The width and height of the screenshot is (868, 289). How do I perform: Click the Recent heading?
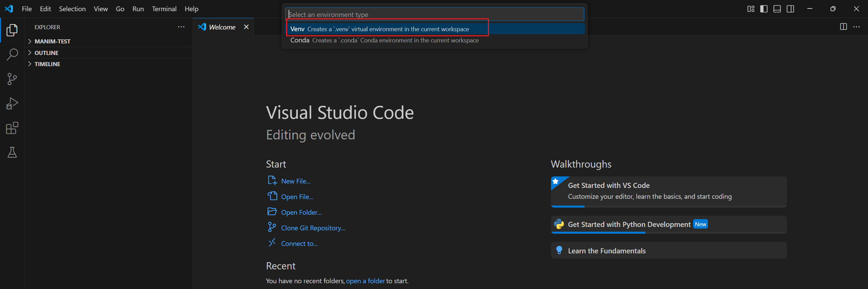281,266
